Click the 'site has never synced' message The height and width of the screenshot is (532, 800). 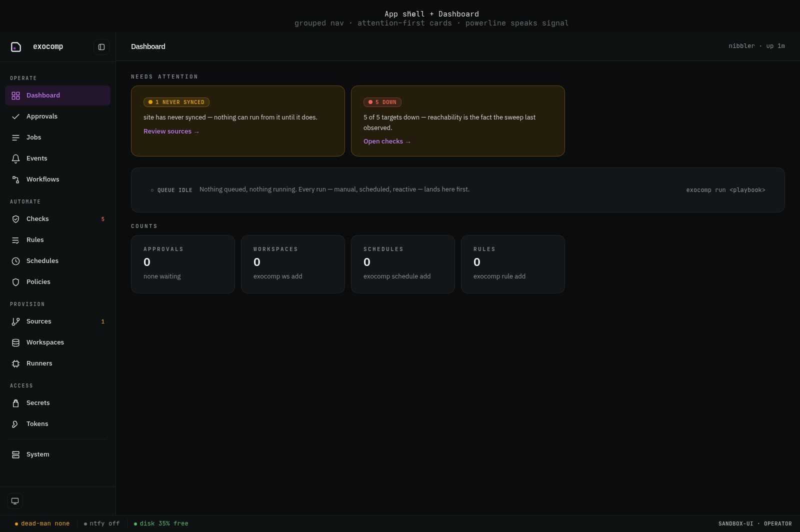pos(230,117)
